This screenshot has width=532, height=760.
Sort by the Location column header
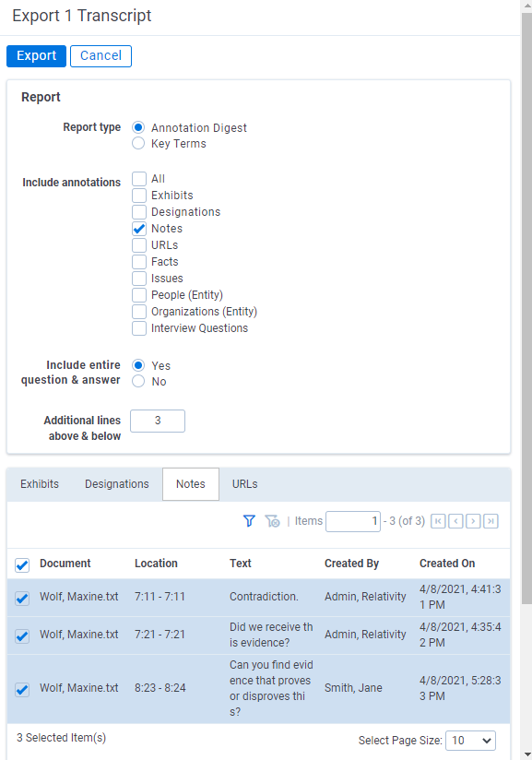[156, 564]
